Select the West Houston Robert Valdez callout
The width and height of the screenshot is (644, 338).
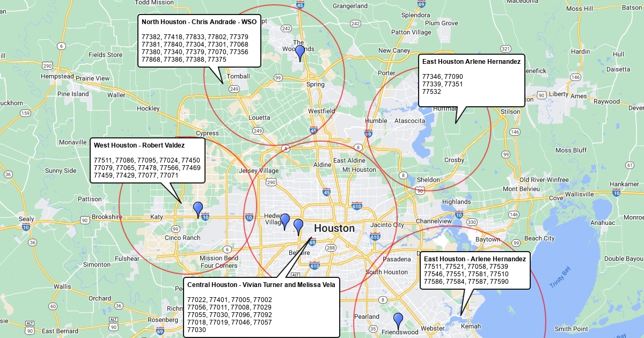point(147,160)
